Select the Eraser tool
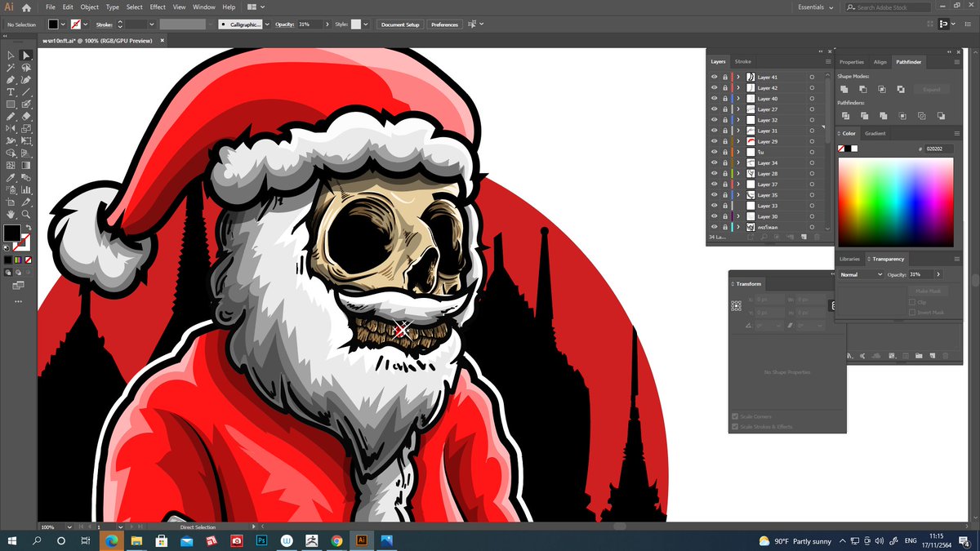The image size is (980, 551). (26, 117)
